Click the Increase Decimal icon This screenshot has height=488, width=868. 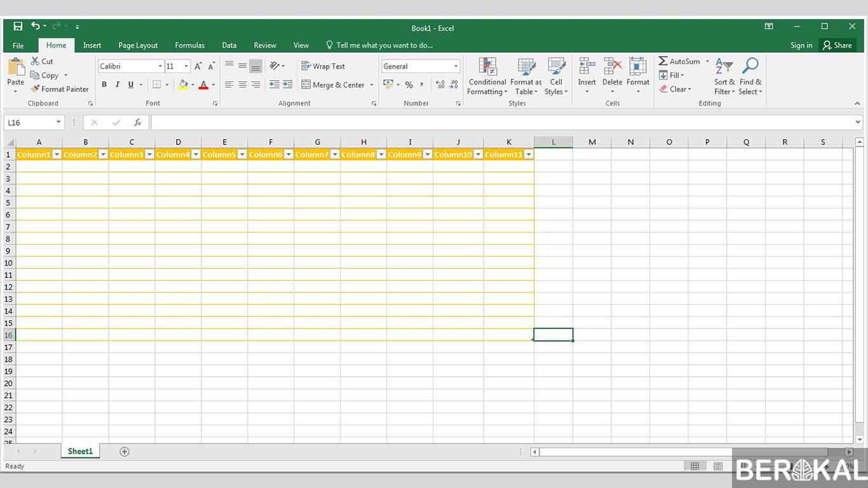click(x=440, y=84)
